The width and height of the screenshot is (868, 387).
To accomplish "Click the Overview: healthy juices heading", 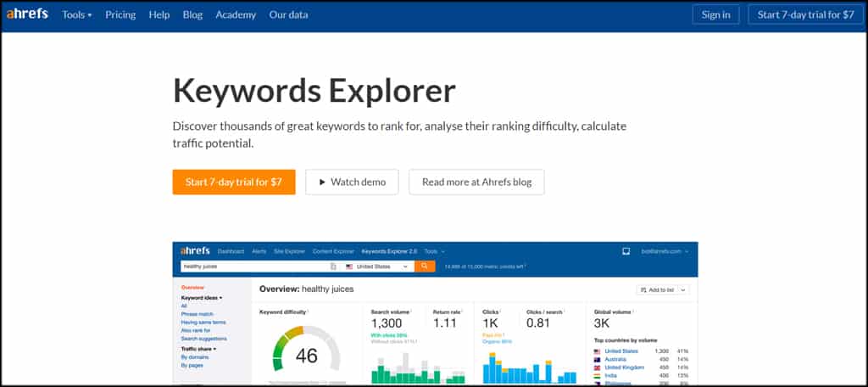I will point(306,289).
